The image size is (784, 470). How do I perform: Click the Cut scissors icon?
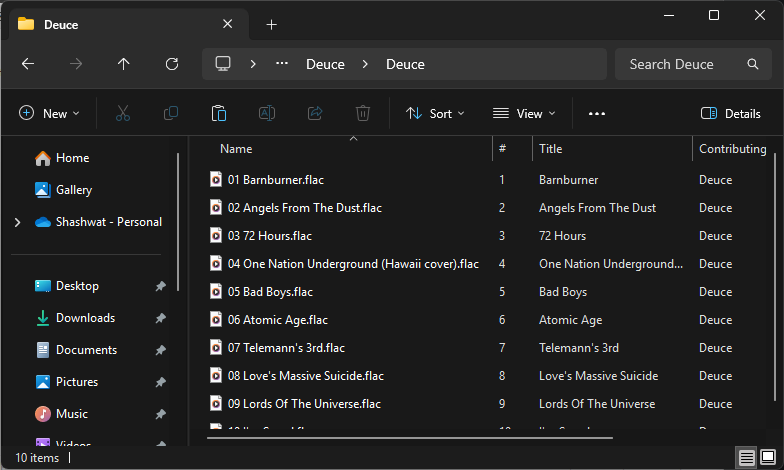tap(123, 114)
